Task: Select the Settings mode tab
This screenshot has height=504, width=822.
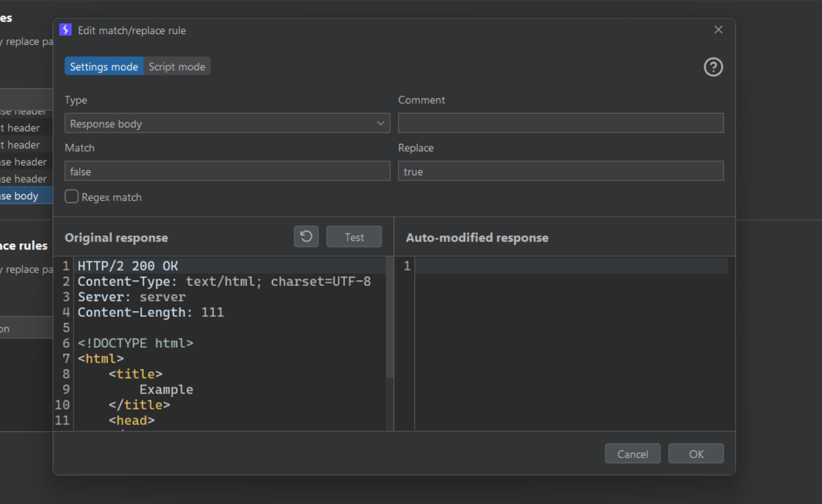Action: 104,67
